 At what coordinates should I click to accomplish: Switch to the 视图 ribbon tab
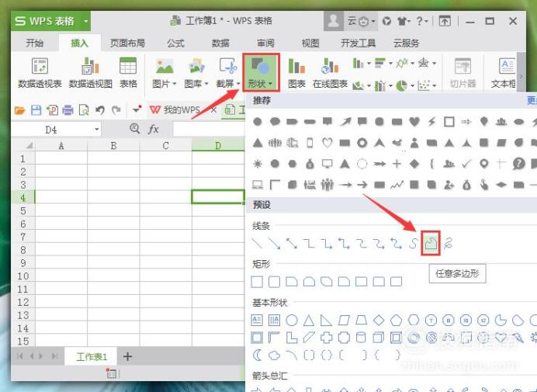pos(310,43)
